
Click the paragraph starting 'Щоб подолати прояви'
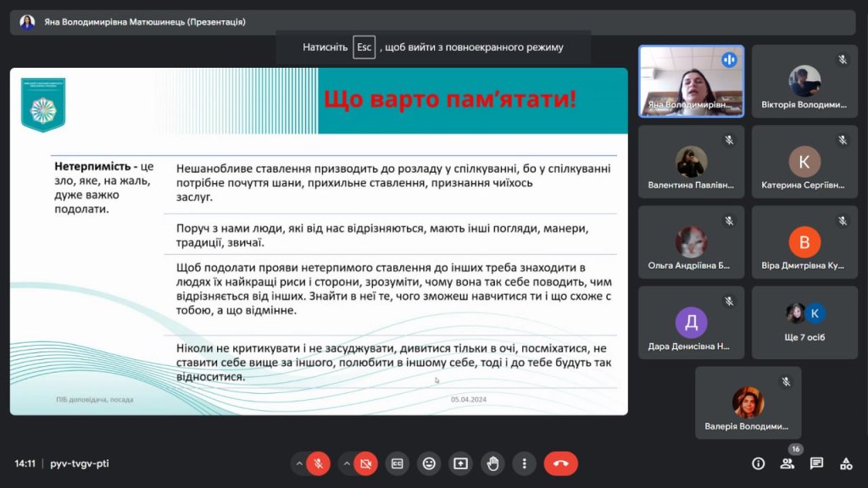pos(393,289)
